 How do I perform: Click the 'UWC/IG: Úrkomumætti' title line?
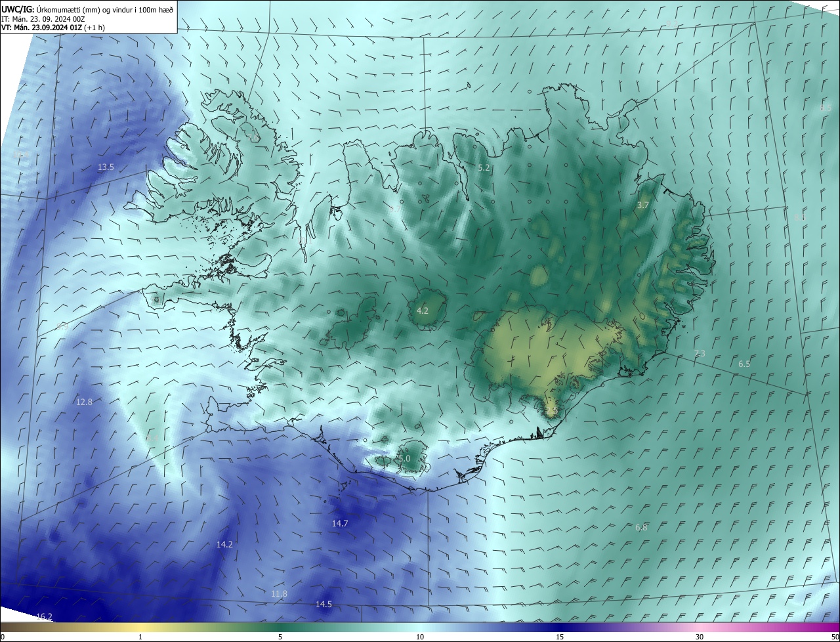[x=88, y=9]
